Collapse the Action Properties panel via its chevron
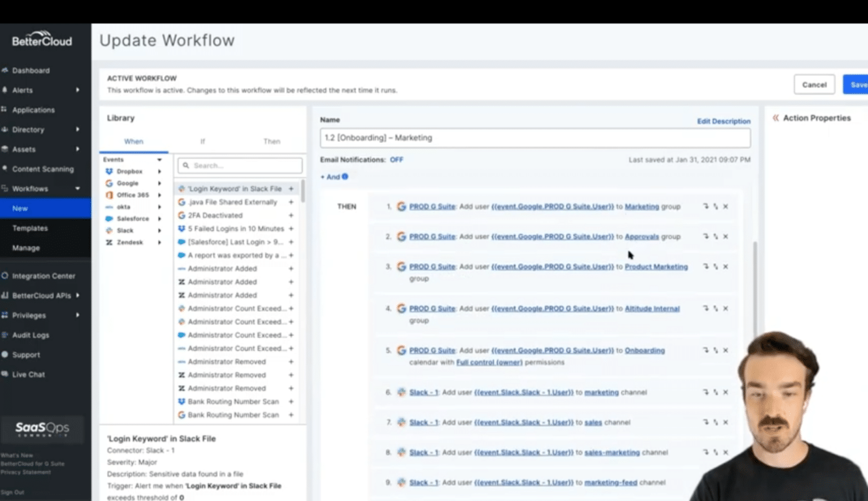The width and height of the screenshot is (868, 501). 775,118
